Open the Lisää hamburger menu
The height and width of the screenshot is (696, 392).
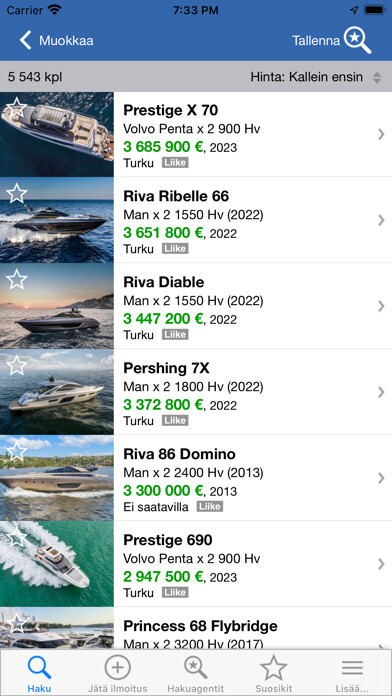coord(352,668)
